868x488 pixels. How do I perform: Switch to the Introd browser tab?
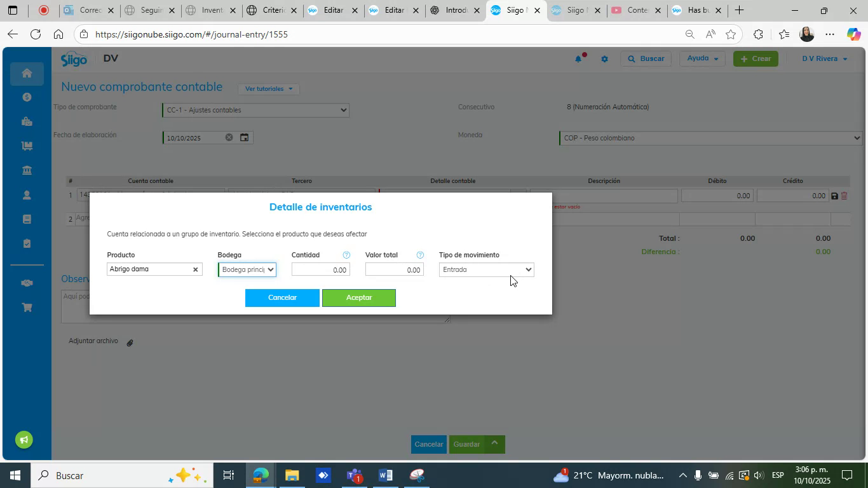point(456,10)
